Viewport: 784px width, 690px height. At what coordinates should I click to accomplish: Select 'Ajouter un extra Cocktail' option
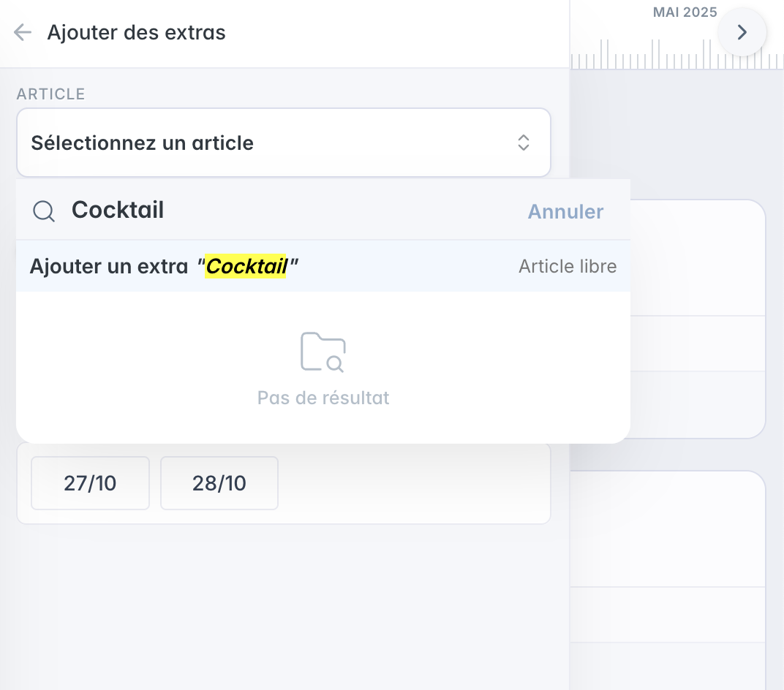pyautogui.click(x=323, y=266)
